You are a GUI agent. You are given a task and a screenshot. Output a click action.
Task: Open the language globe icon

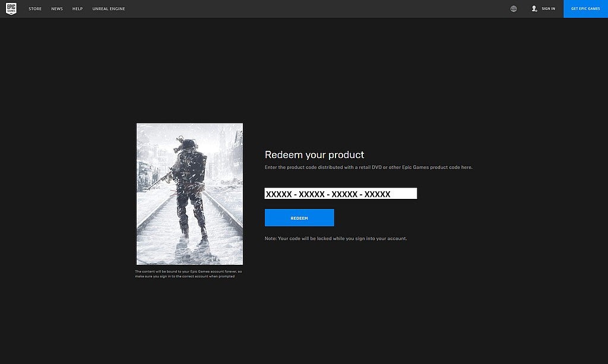tap(514, 8)
